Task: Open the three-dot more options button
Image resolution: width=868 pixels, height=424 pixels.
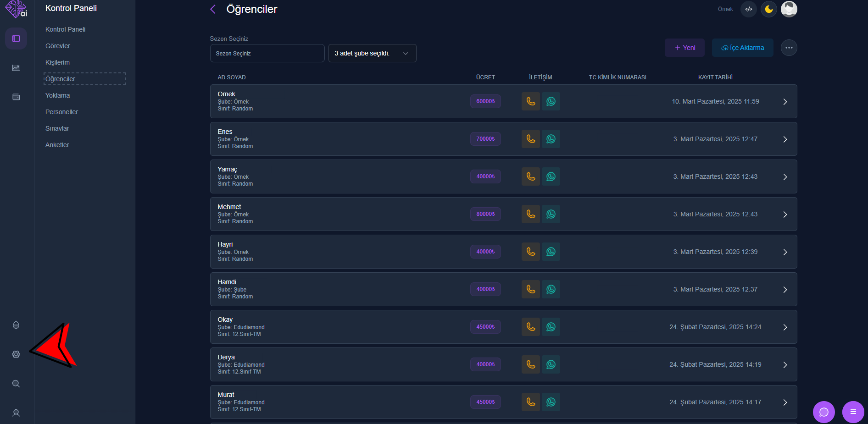Action: point(789,48)
